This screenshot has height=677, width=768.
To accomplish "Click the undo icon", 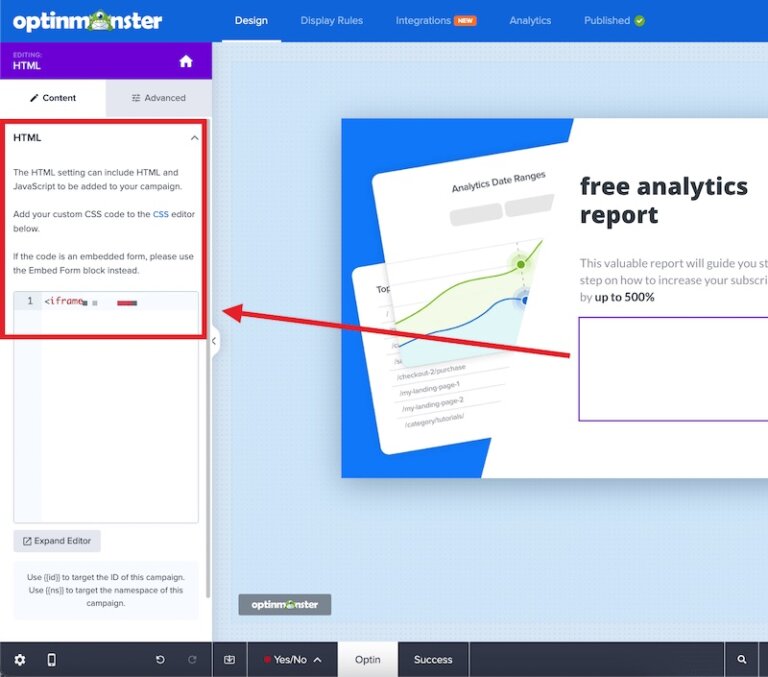I will [160, 660].
